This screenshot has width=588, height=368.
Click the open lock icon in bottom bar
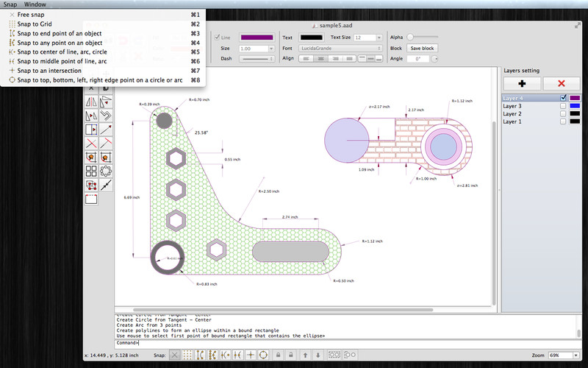[x=290, y=355]
